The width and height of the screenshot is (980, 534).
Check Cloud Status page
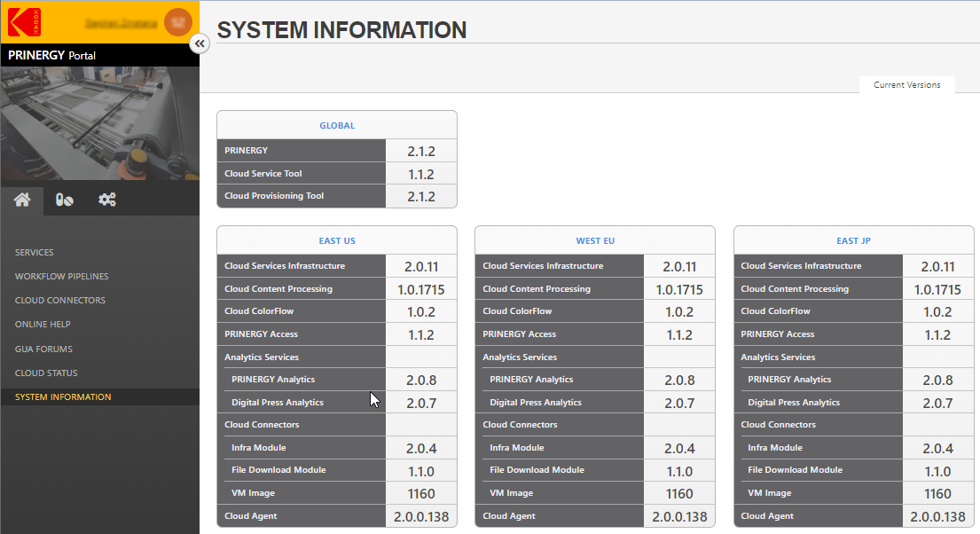46,373
